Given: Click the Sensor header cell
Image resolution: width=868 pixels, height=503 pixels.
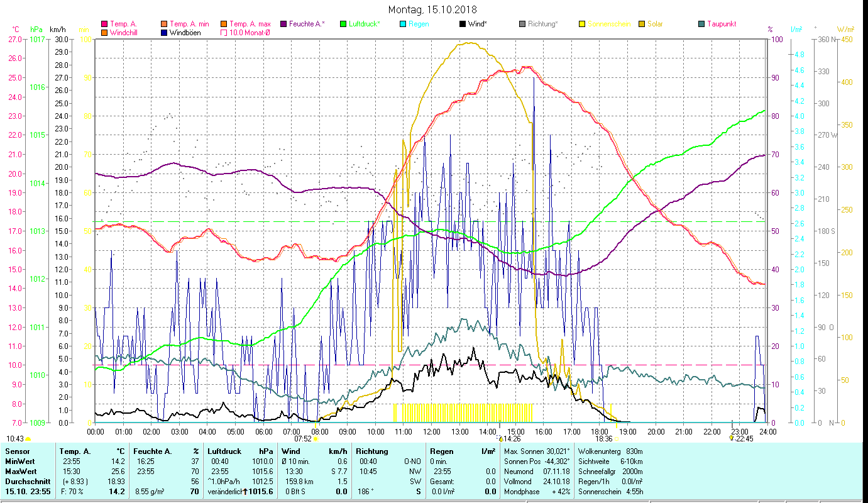Looking at the screenshot, I should tap(16, 451).
